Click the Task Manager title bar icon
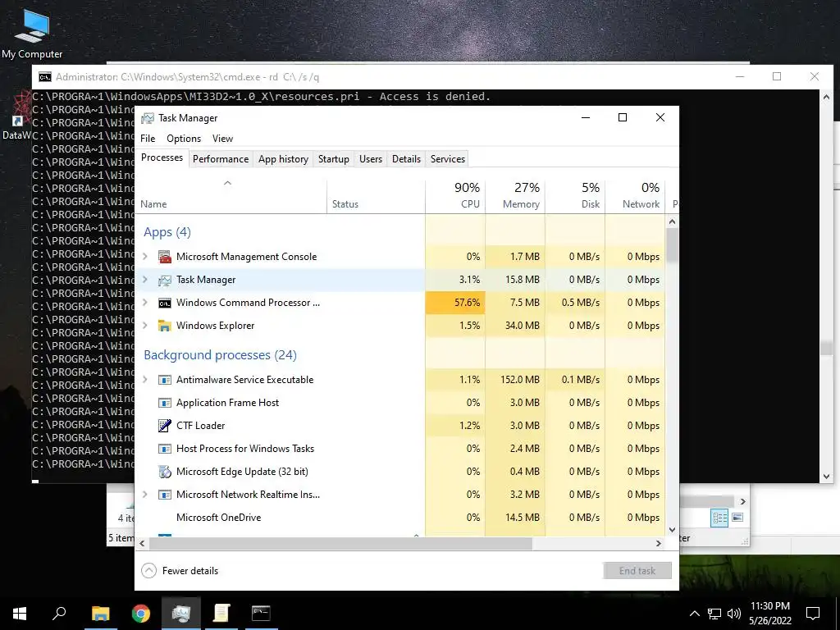Screen dimensions: 840x630 click(148, 118)
